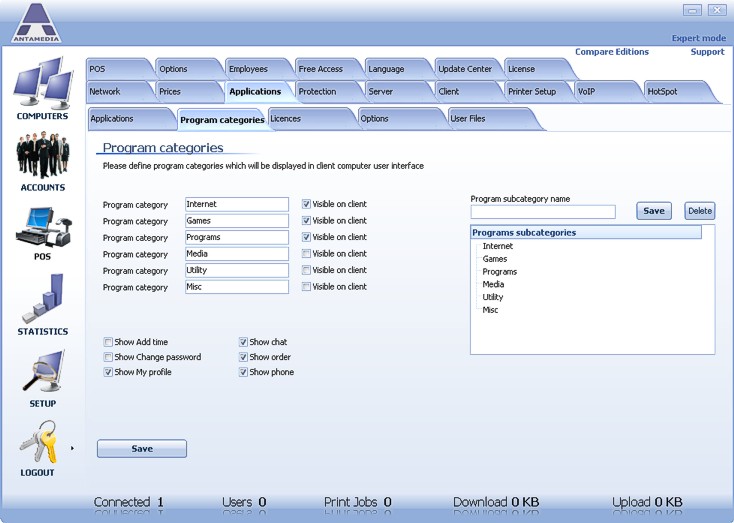Enable Visible on client for Utility

306,270
